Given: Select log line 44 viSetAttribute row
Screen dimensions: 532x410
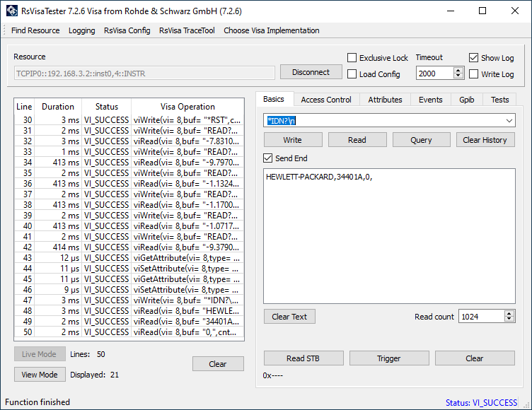Looking at the screenshot, I should click(129, 269).
